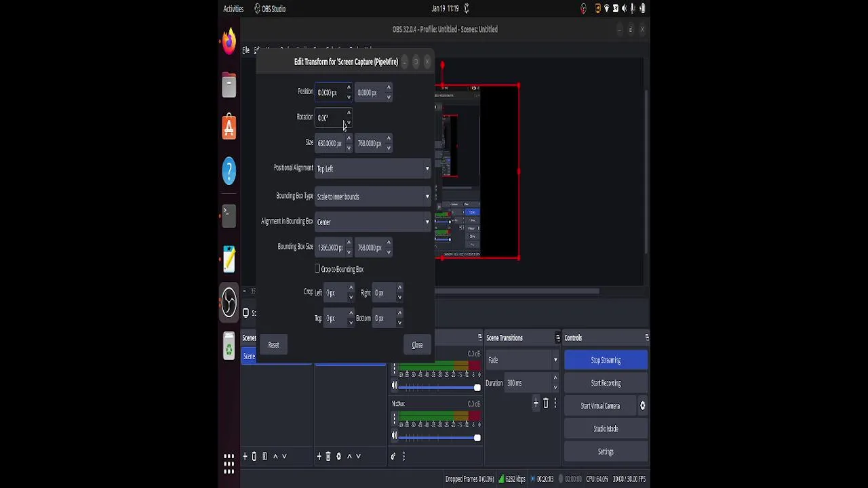Move scene up with the Scenes up arrow

point(275,456)
